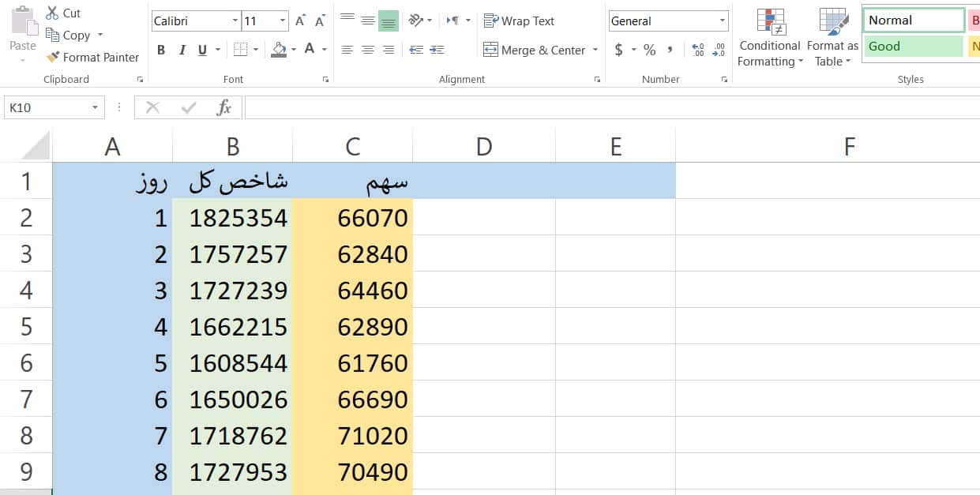Image resolution: width=980 pixels, height=495 pixels.
Task: Apply the Good cell style
Action: (x=912, y=46)
